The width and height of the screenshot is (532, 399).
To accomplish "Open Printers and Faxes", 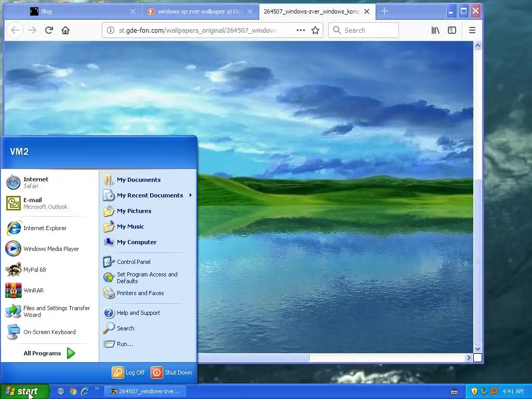I will [148, 293].
